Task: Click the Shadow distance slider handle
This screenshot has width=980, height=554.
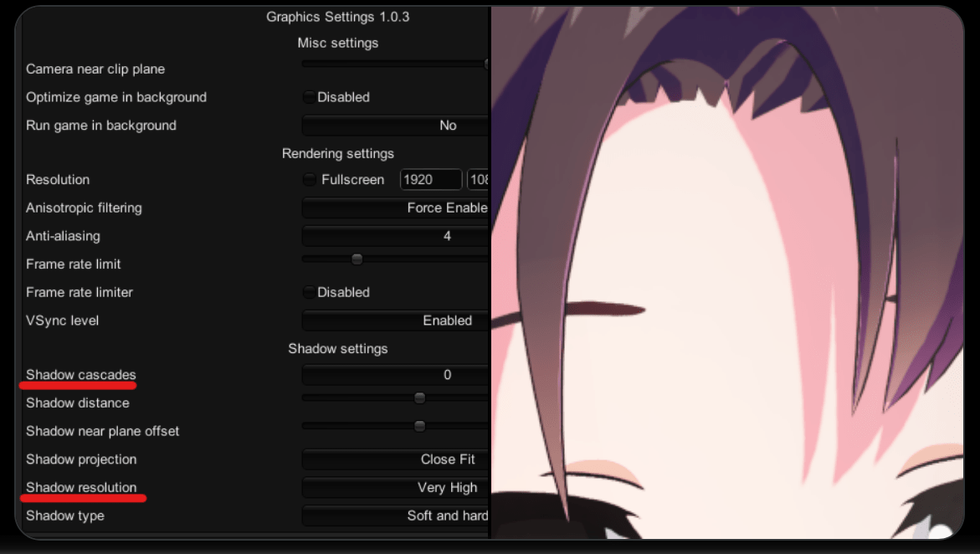Action: [419, 398]
